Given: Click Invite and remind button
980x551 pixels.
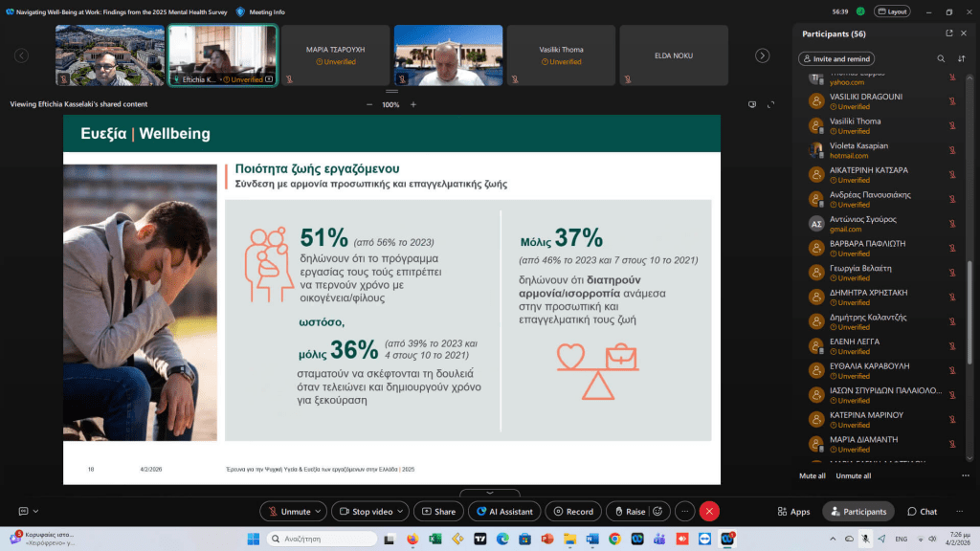Looking at the screenshot, I should tap(836, 59).
